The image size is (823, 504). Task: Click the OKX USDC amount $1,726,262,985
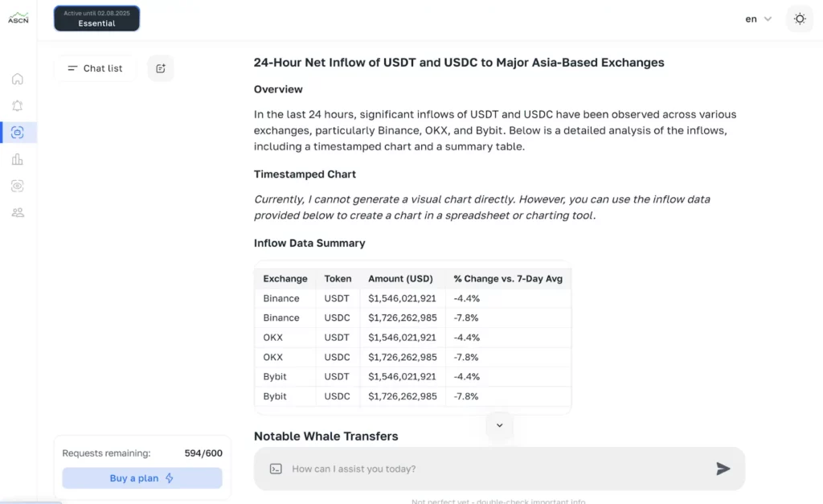pos(403,357)
